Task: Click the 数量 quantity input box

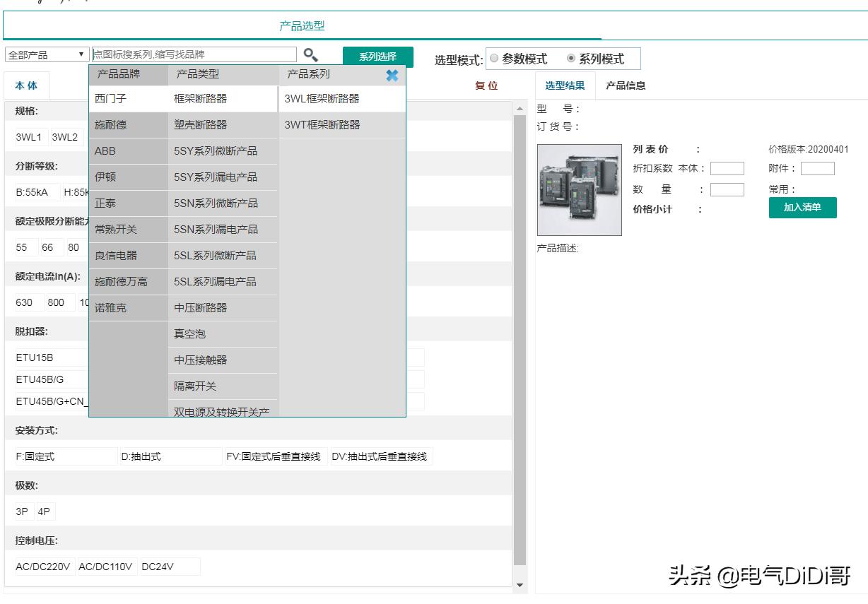Action: pyautogui.click(x=727, y=190)
